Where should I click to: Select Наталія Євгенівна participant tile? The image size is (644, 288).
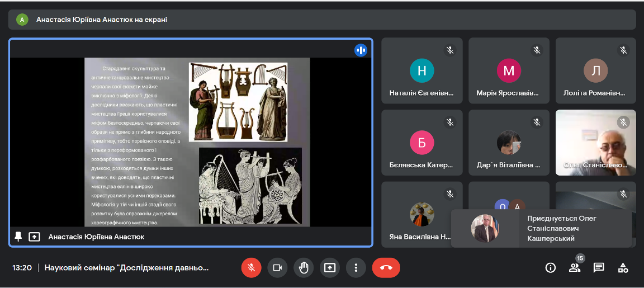click(x=422, y=70)
